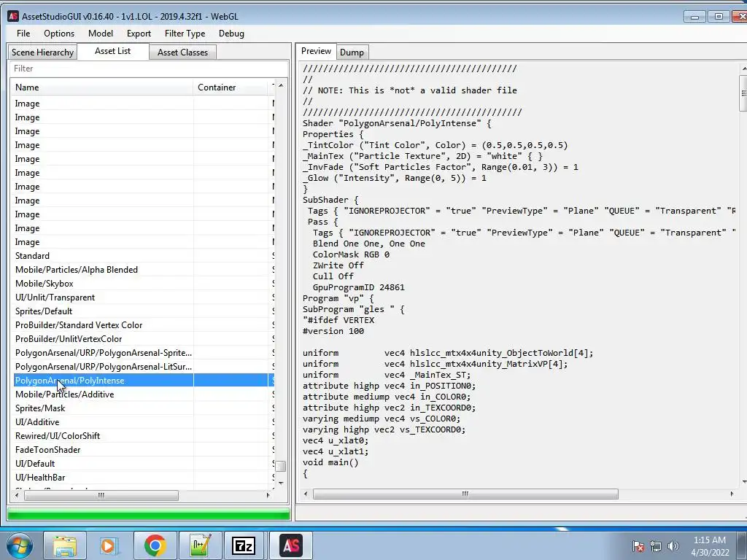
Task: Click preview pane horizontal scroll right arrow
Action: pyautogui.click(x=732, y=494)
